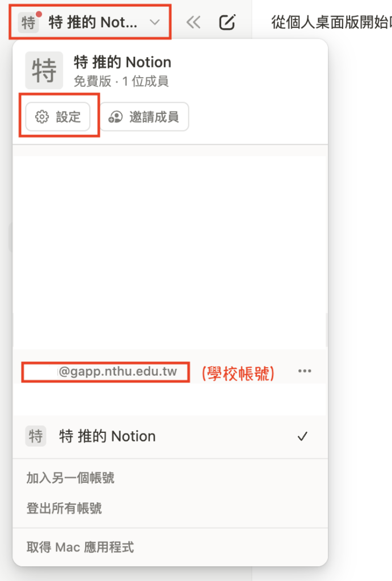This screenshot has width=392, height=581.
Task: Open the three-dot menu beside school account
Action: click(305, 372)
